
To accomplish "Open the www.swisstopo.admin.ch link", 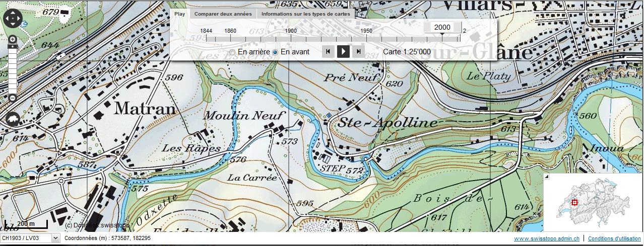I will tap(546, 238).
